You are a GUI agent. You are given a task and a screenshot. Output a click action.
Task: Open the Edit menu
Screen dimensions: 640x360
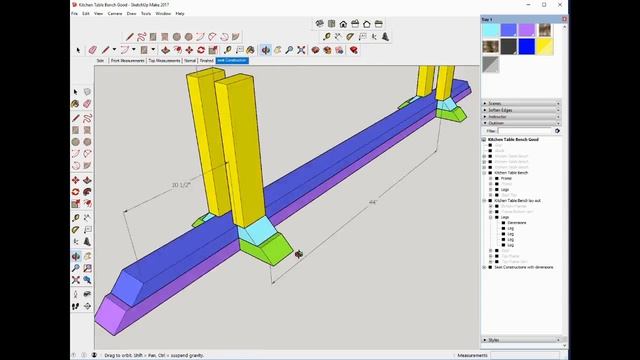click(x=86, y=13)
